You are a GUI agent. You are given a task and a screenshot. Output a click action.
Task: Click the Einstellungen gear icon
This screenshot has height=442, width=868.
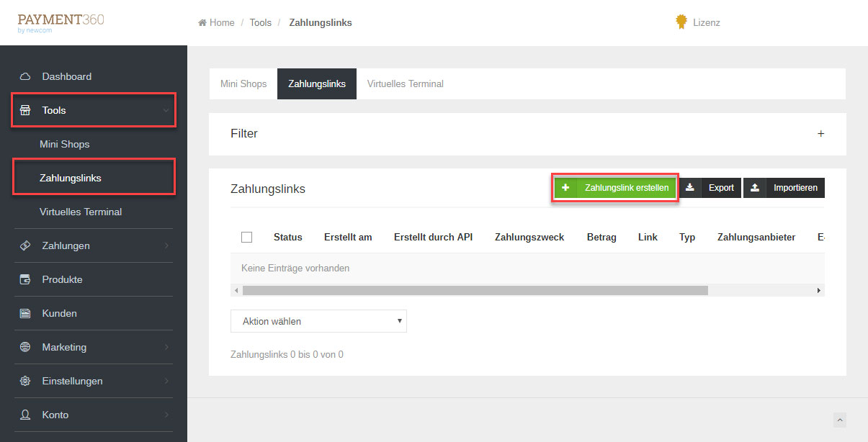click(25, 381)
